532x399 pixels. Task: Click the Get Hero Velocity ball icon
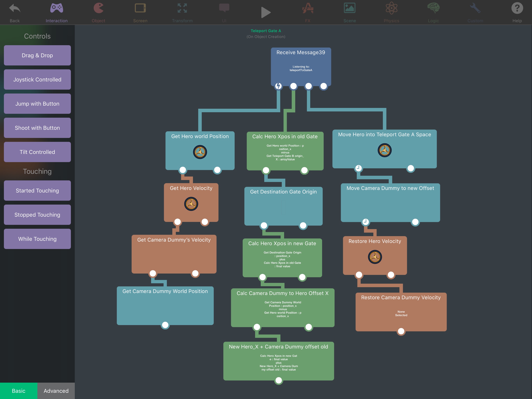pos(191,204)
